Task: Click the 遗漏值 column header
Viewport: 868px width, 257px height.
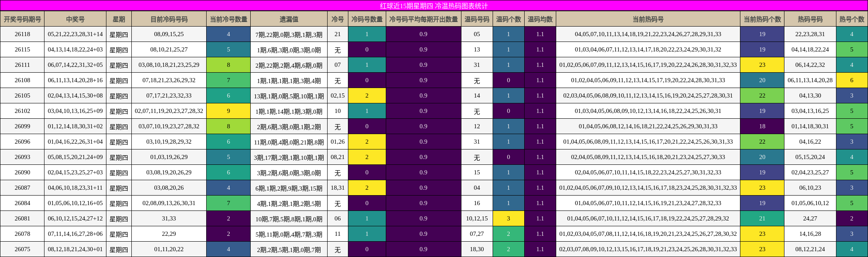Action: tap(289, 19)
